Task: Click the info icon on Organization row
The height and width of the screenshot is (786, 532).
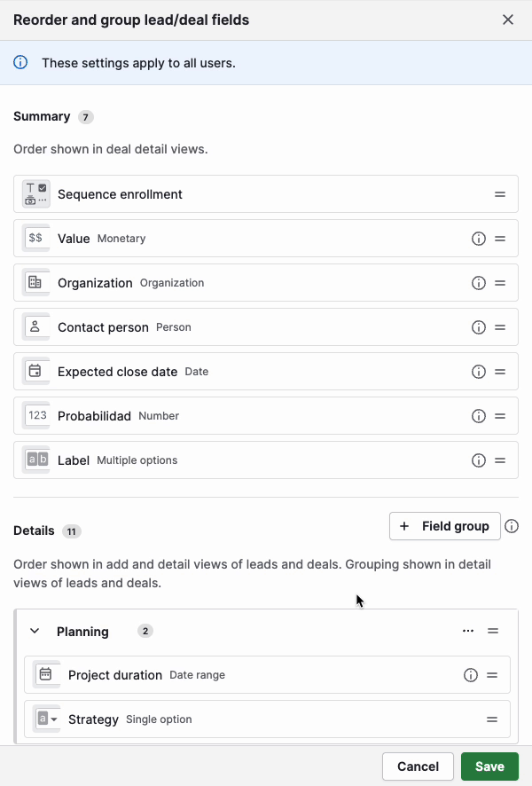Action: pyautogui.click(x=479, y=283)
